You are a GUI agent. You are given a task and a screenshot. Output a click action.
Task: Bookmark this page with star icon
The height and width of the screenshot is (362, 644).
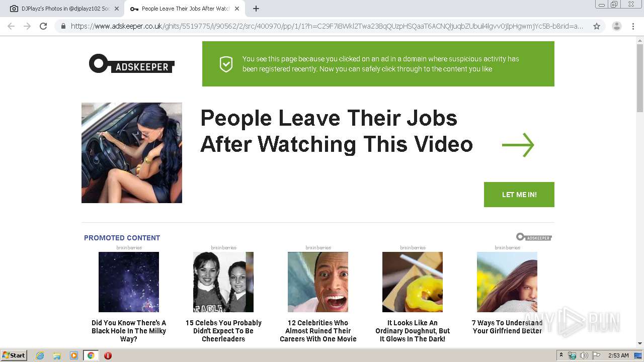pos(597,26)
